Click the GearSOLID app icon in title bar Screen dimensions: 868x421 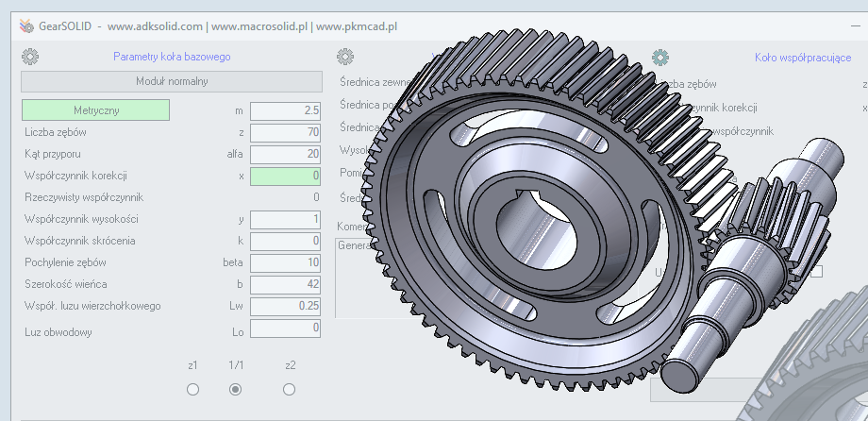(x=25, y=26)
